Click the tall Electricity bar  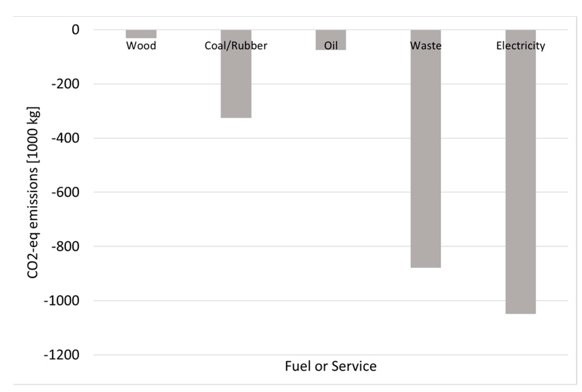tap(521, 179)
